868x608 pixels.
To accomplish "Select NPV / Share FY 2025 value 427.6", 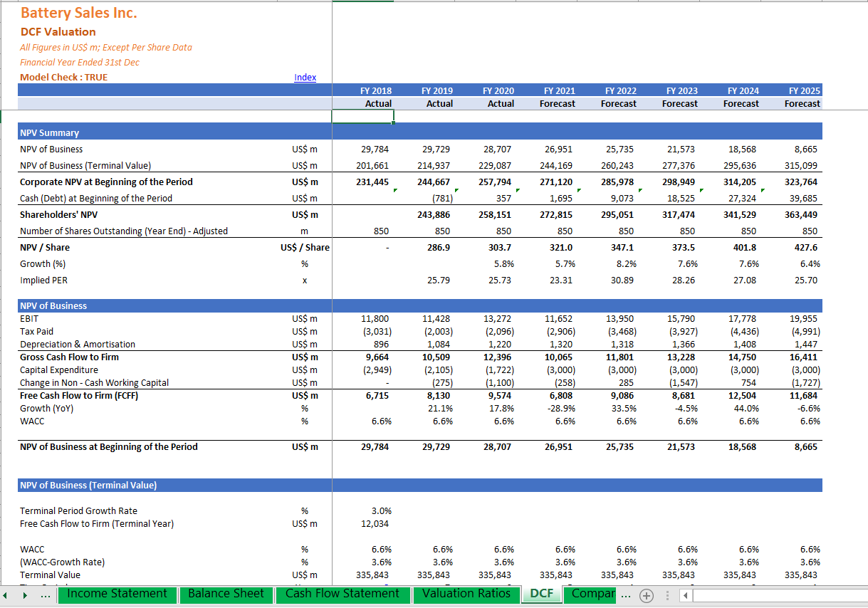I will (x=806, y=248).
